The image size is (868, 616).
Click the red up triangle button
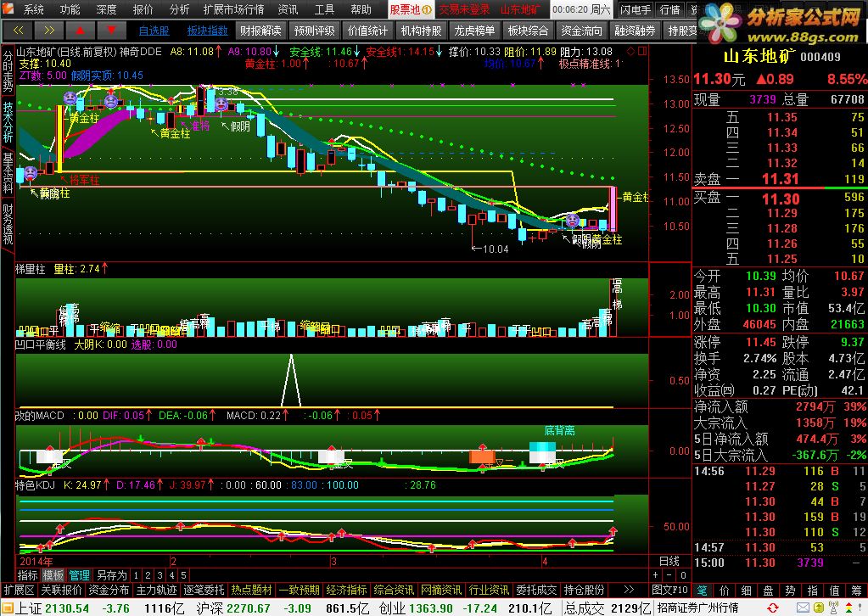pyautogui.click(x=80, y=31)
